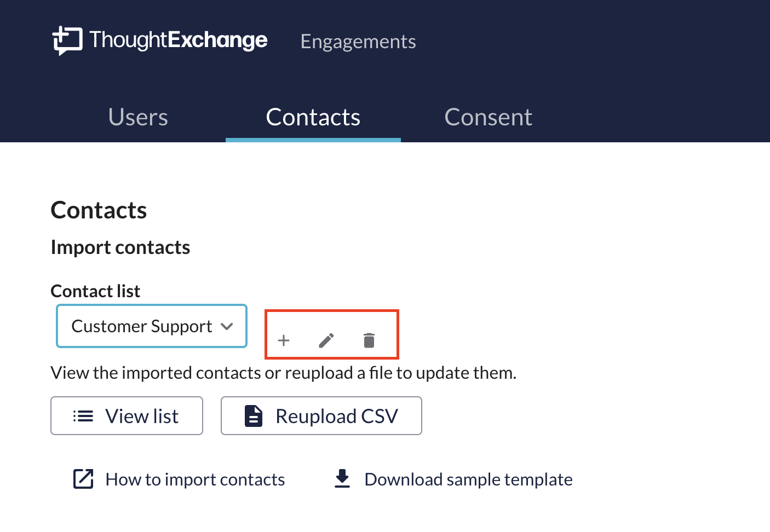This screenshot has width=770, height=532.
Task: Open the How to import contacts link
Action: click(x=195, y=479)
